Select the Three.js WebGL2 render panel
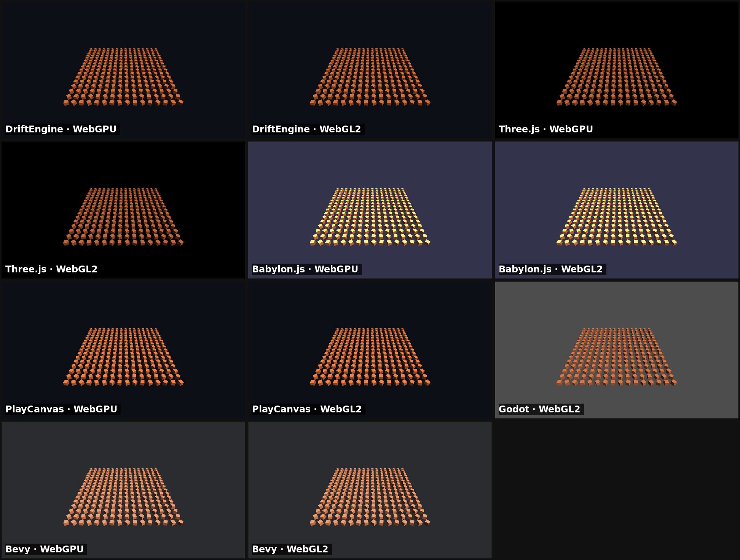 [x=123, y=210]
